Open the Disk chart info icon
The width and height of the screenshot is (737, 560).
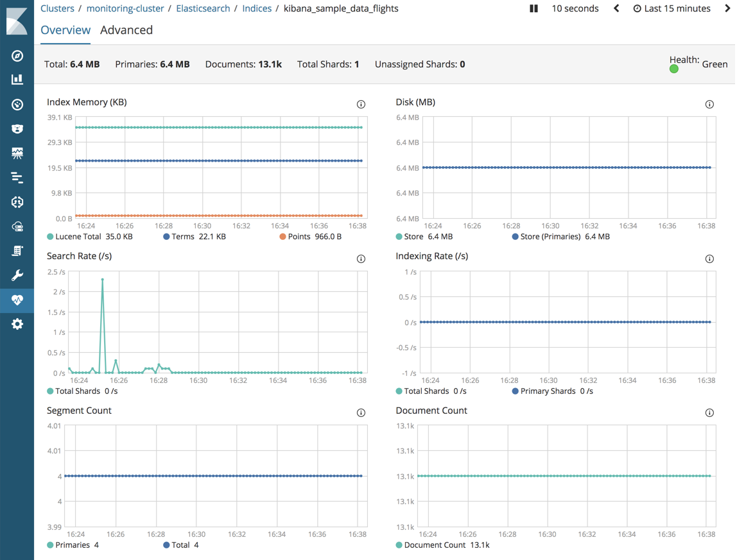(709, 104)
